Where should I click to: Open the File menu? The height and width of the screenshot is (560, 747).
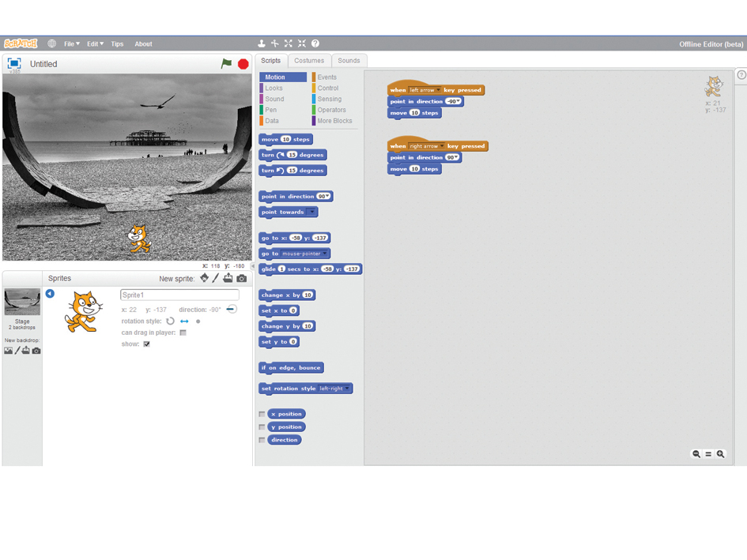tap(72, 43)
